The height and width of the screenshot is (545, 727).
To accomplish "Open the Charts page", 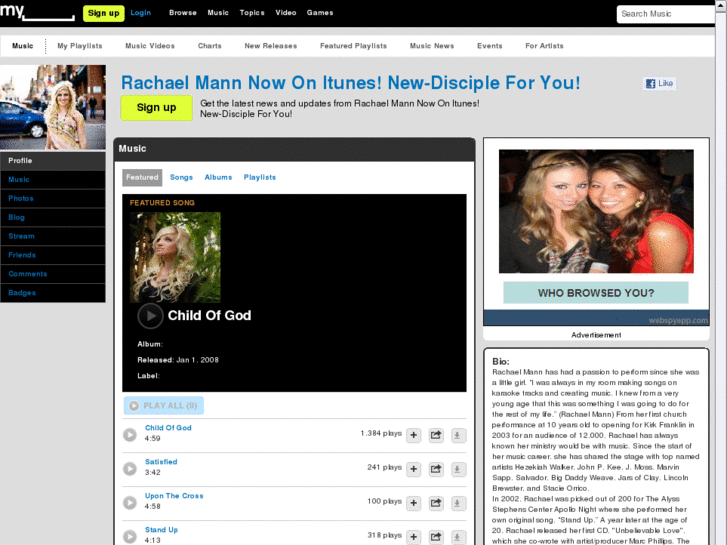I will (x=210, y=46).
